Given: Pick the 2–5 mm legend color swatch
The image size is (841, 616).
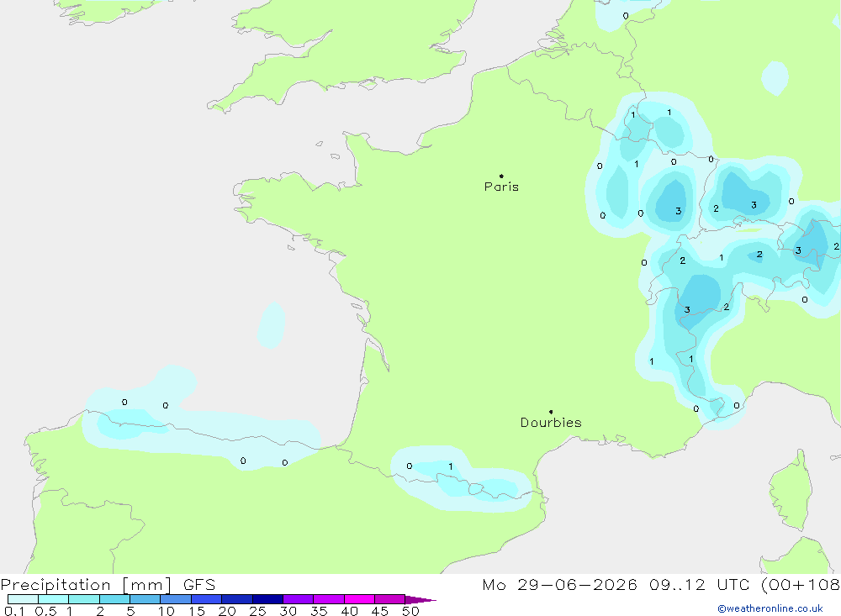Looking at the screenshot, I should pos(114,599).
